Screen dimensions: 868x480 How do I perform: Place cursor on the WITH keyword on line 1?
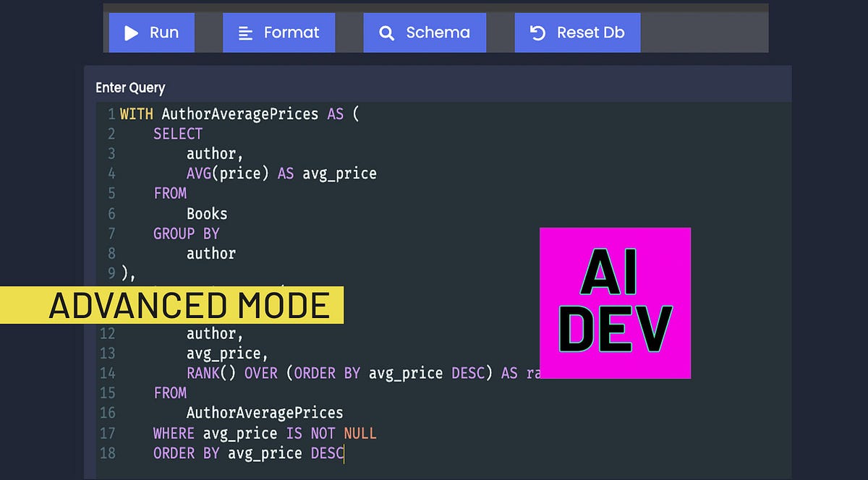(x=137, y=113)
